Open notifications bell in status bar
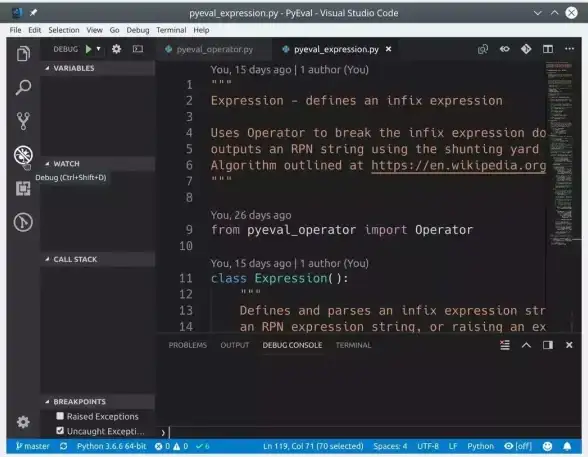Viewport: 588px width, 457px height. [x=567, y=446]
